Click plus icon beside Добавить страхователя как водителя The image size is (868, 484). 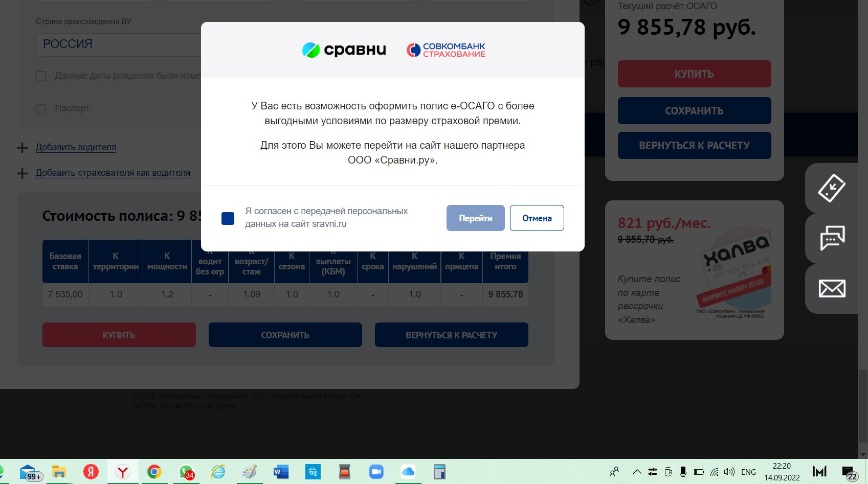22,174
